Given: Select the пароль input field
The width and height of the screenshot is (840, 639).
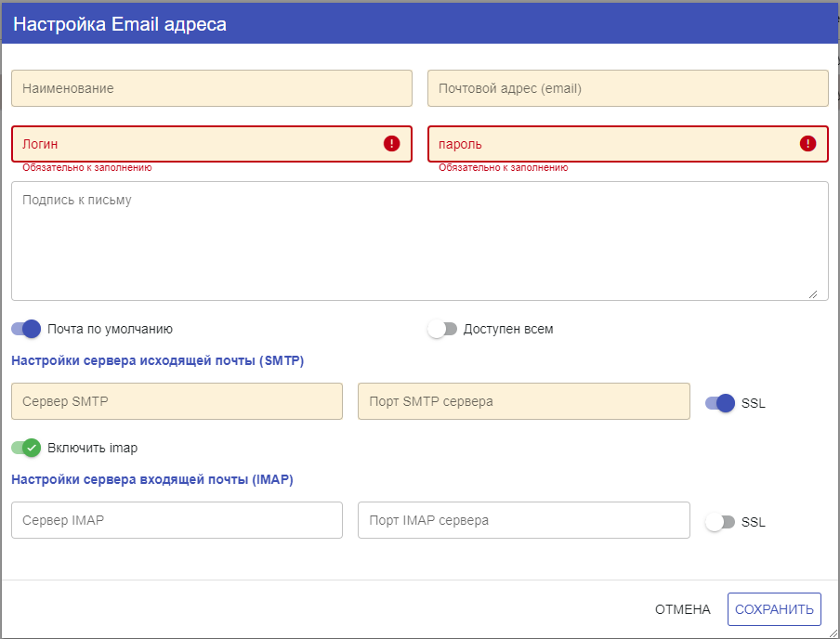Looking at the screenshot, I should (628, 144).
